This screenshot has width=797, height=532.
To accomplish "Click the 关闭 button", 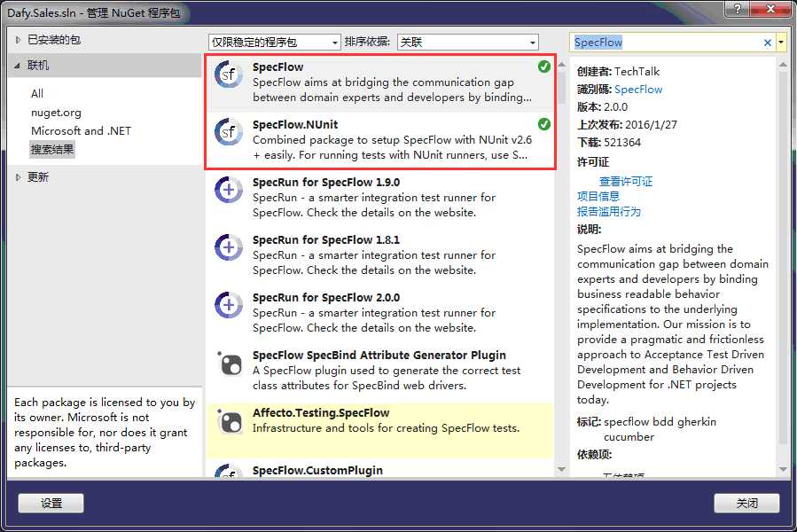I will point(746,504).
